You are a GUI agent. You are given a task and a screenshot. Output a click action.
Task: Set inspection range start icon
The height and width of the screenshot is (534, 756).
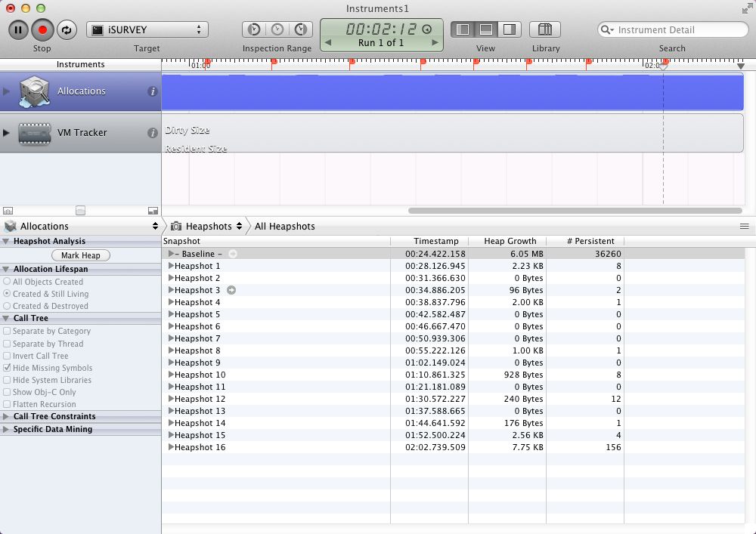point(254,30)
